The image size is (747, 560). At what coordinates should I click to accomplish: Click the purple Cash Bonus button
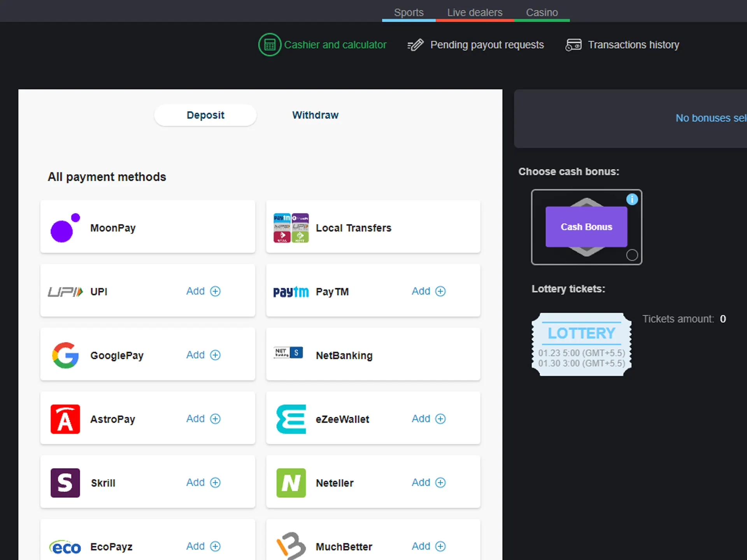click(x=586, y=227)
